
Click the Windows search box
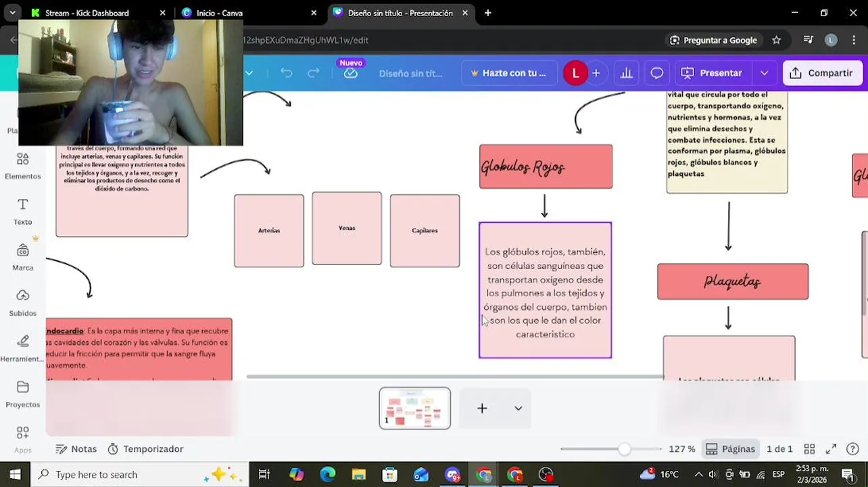coord(140,474)
